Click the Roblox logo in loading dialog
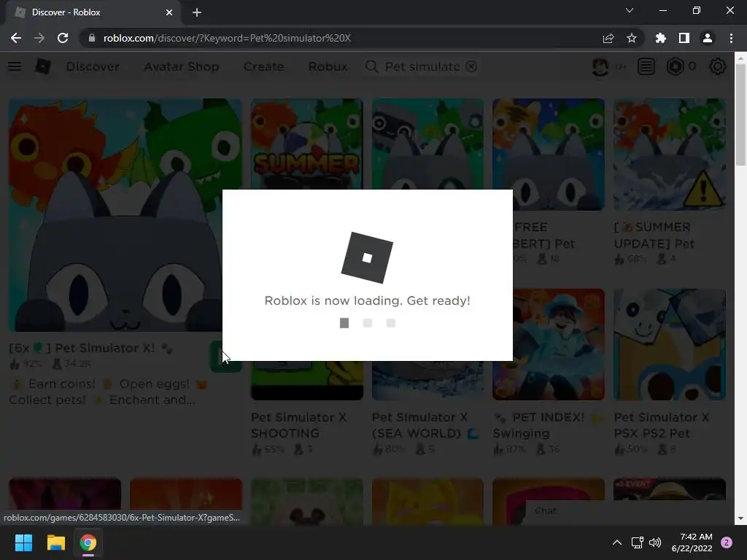 pos(367,257)
